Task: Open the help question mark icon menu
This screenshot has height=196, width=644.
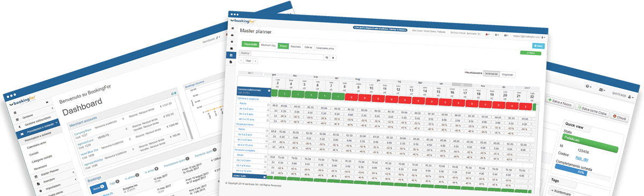Action: point(589,87)
